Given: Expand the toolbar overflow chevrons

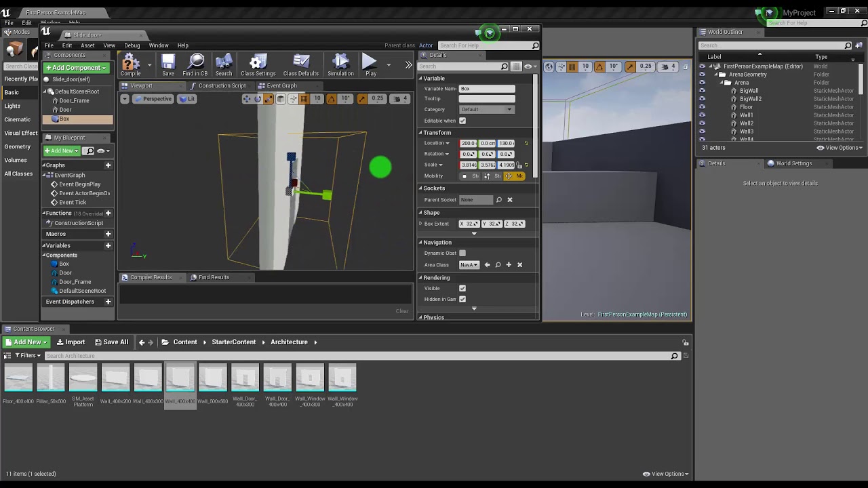Looking at the screenshot, I should point(408,65).
